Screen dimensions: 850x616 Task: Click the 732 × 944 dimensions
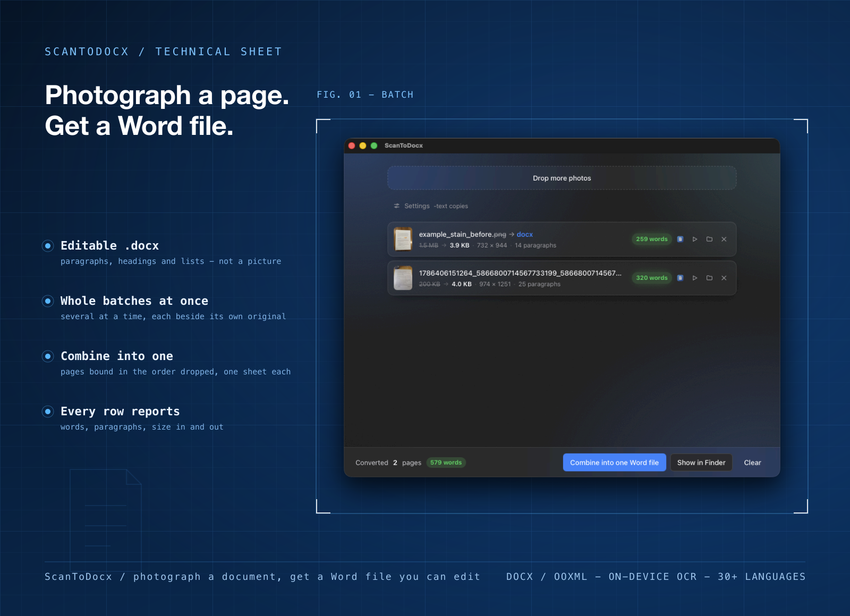tap(492, 245)
